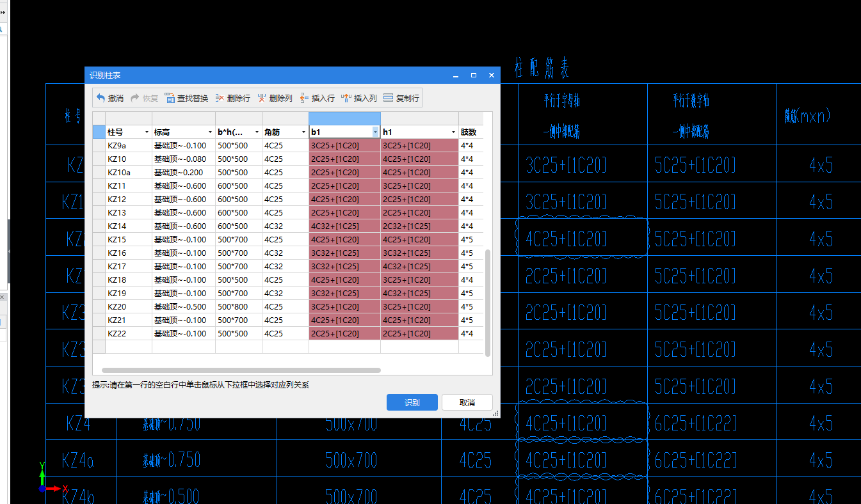Click the 4C25 text in drawing's KZ4 row
Viewport: 861px width, 504px height.
point(476,423)
